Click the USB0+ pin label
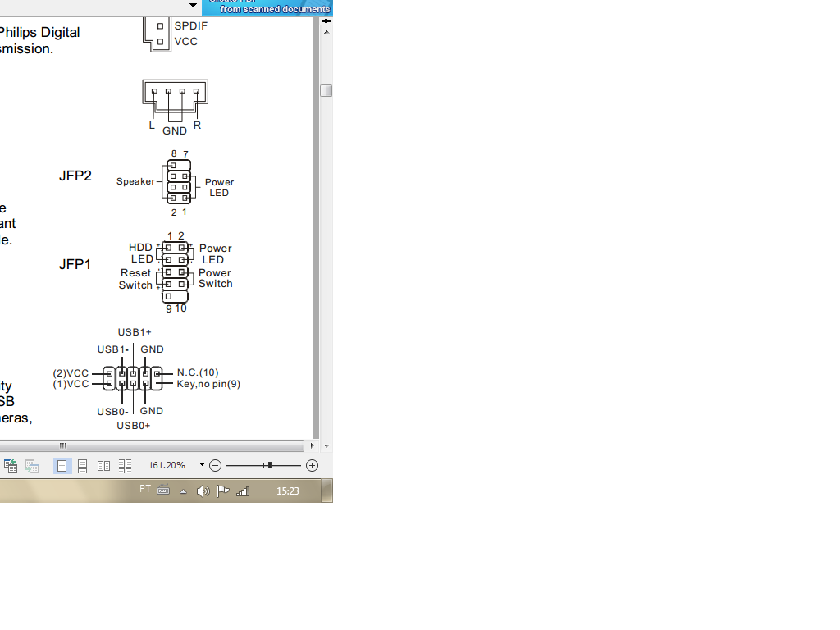This screenshot has height=630, width=840. click(134, 426)
